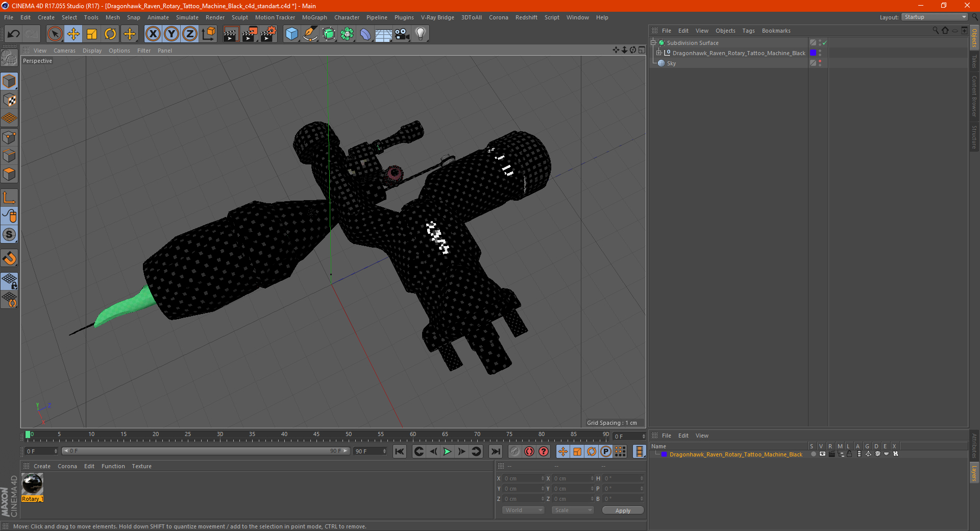This screenshot has height=531, width=980.
Task: Open the Cameras viewport menu
Action: coord(64,51)
